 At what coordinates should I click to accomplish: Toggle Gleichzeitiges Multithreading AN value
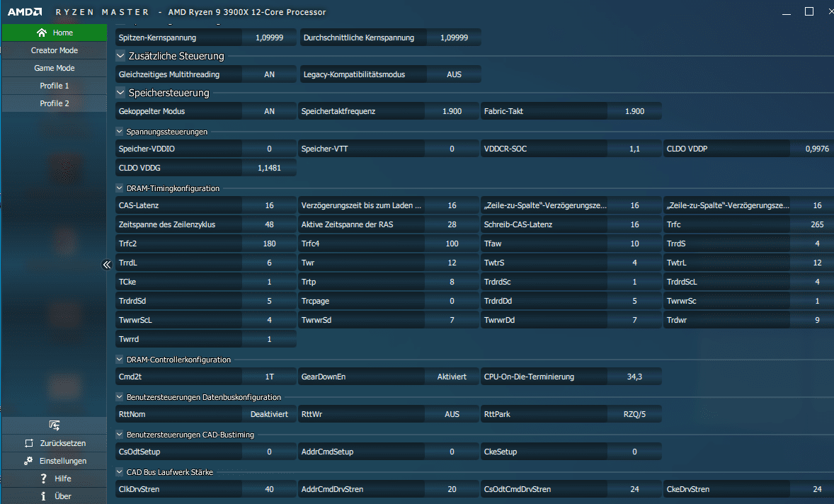(269, 74)
